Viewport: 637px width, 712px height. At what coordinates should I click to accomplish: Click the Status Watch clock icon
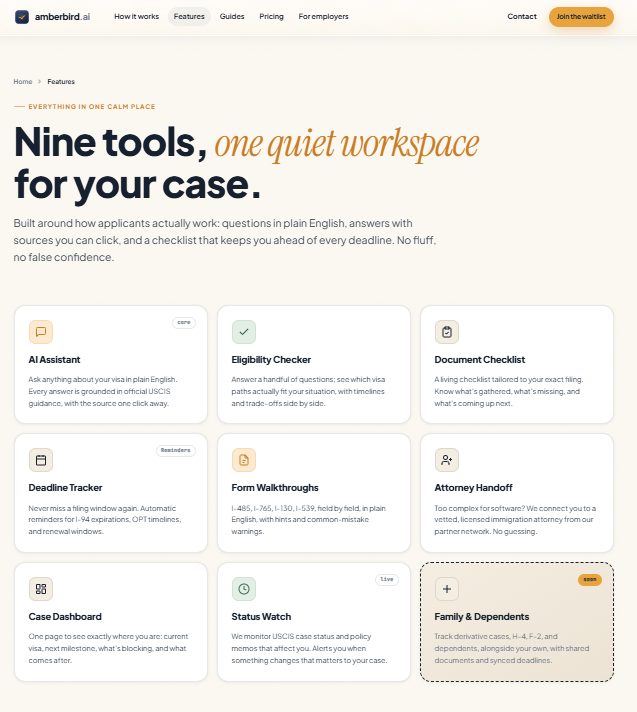point(244,589)
